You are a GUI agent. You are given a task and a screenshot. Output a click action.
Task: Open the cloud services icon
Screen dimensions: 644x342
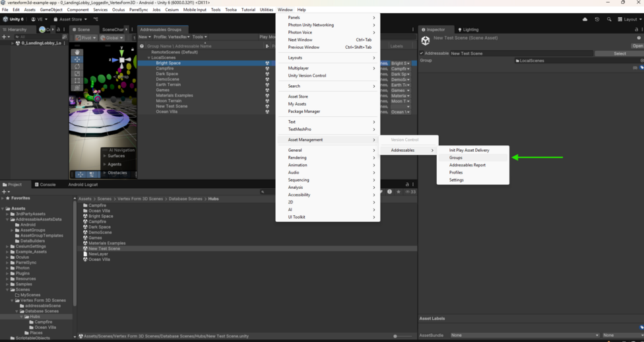pos(585,19)
